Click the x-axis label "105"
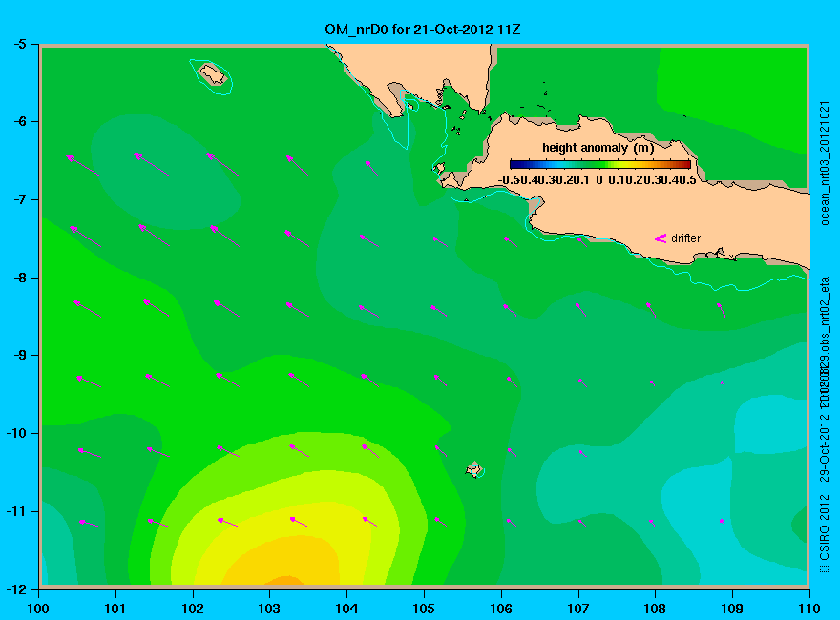 click(424, 609)
